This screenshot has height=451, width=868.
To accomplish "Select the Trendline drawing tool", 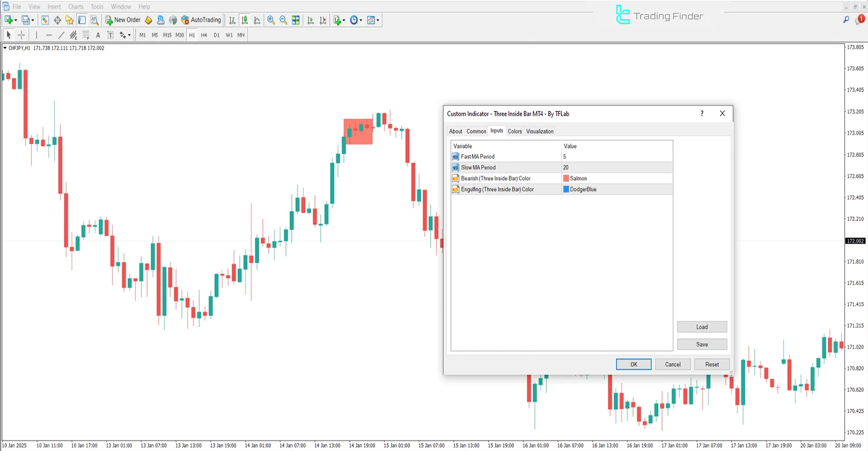I will coord(61,35).
